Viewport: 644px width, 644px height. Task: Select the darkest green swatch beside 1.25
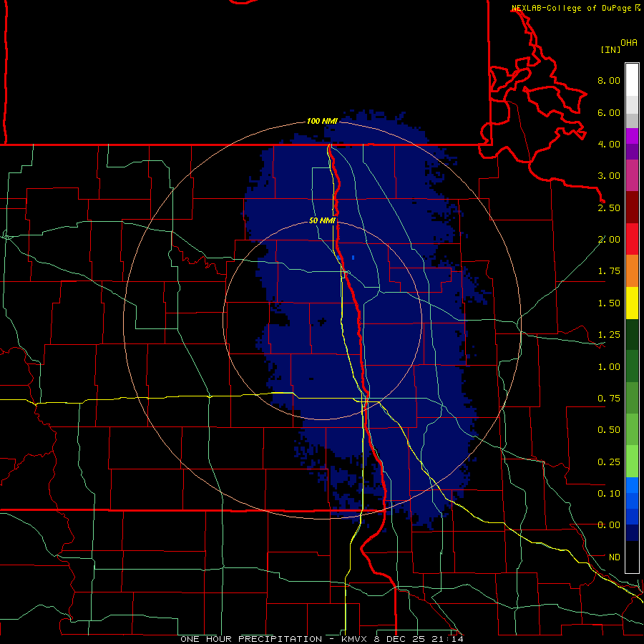tap(632, 335)
